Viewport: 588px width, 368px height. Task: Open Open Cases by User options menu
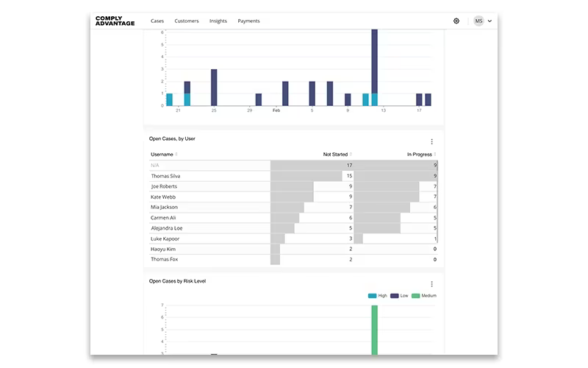431,141
